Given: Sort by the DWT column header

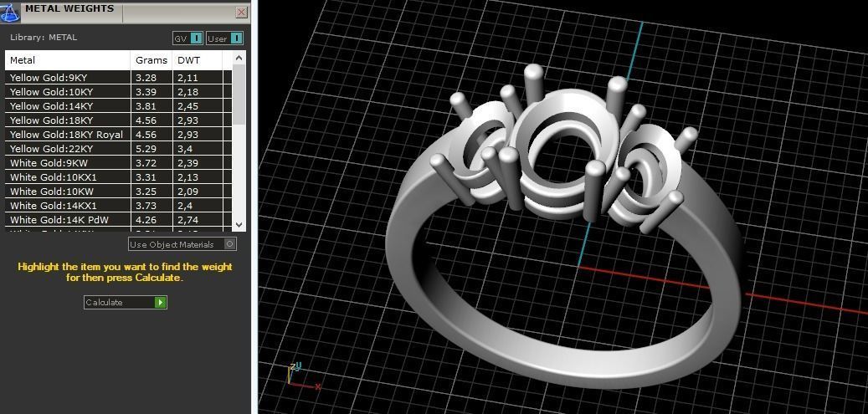Looking at the screenshot, I should point(197,60).
